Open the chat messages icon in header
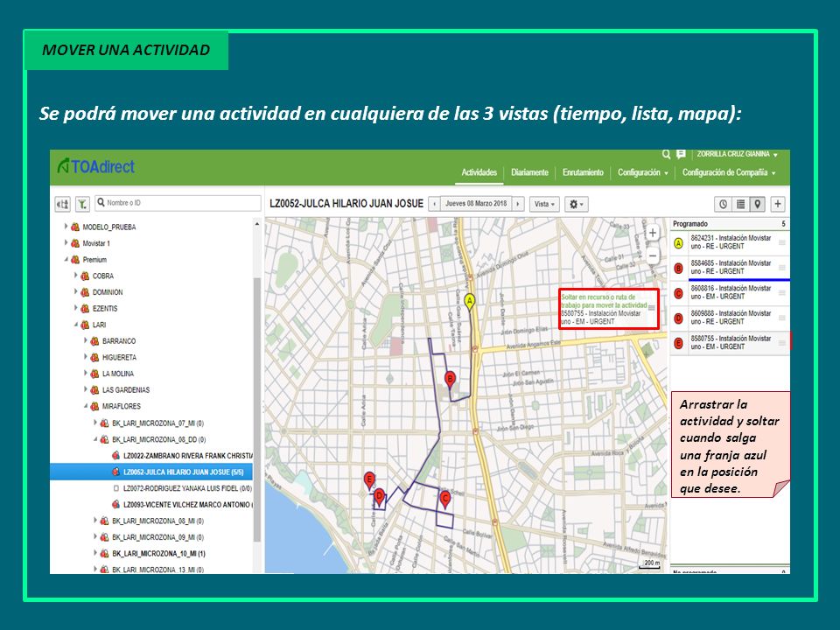Viewport: 840px width, 630px height. pyautogui.click(x=681, y=154)
